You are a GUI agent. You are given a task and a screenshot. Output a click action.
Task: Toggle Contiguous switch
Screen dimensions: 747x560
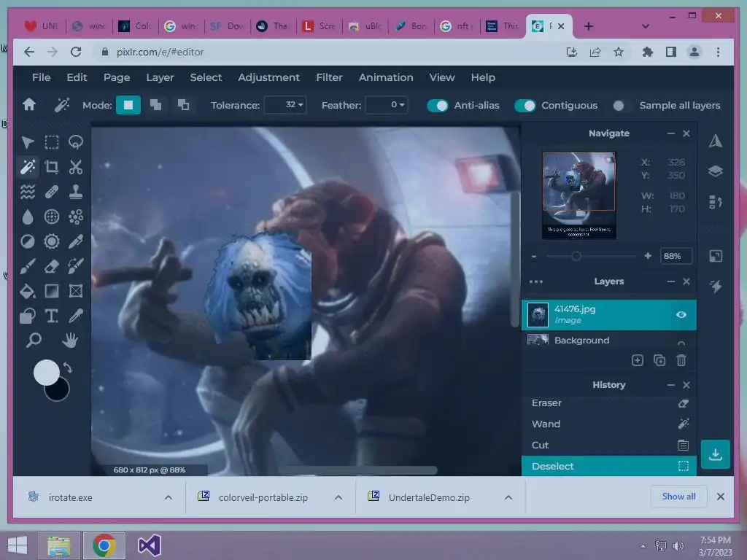(x=525, y=105)
